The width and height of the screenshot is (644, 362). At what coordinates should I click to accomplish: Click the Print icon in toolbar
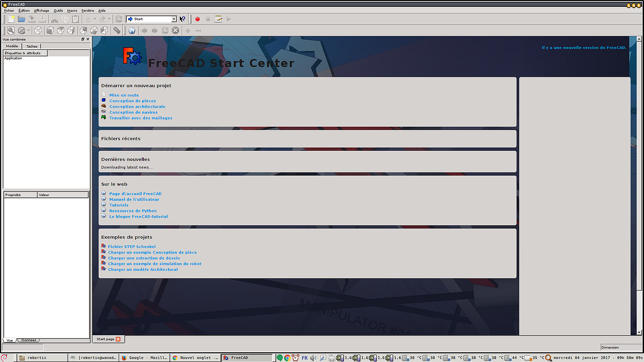[x=42, y=19]
